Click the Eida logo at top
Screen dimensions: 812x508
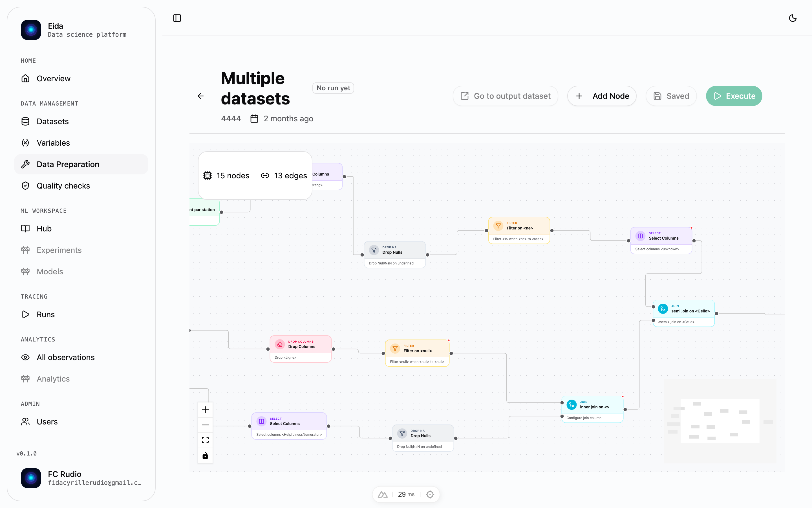click(x=31, y=30)
